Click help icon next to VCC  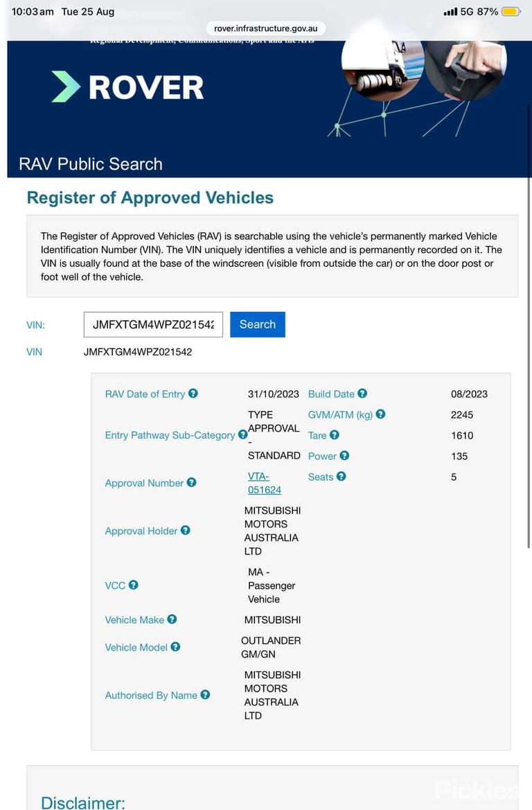[133, 584]
